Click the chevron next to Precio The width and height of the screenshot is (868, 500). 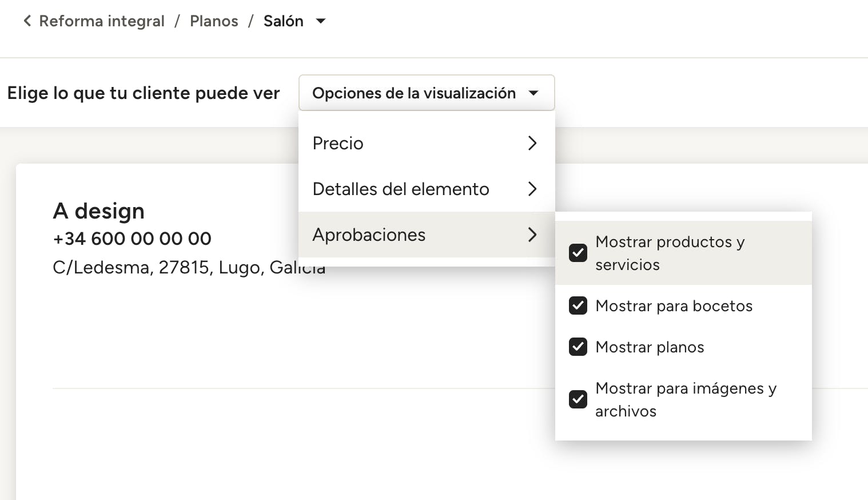pos(532,143)
